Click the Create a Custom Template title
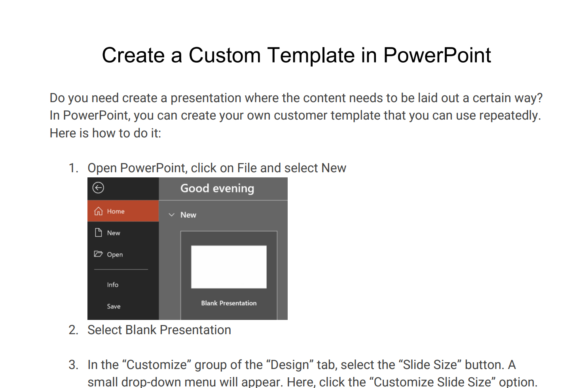Image resolution: width=588 pixels, height=388 pixels. [x=296, y=55]
